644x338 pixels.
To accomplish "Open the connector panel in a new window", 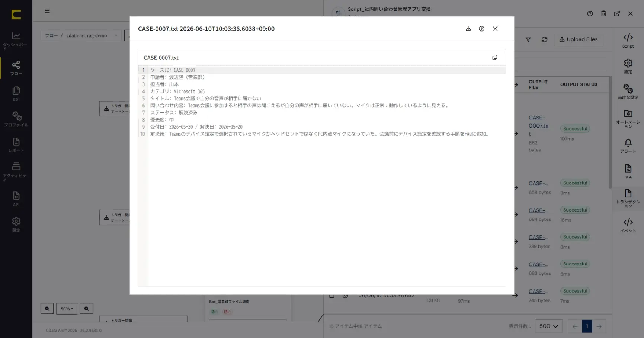I will [x=617, y=13].
